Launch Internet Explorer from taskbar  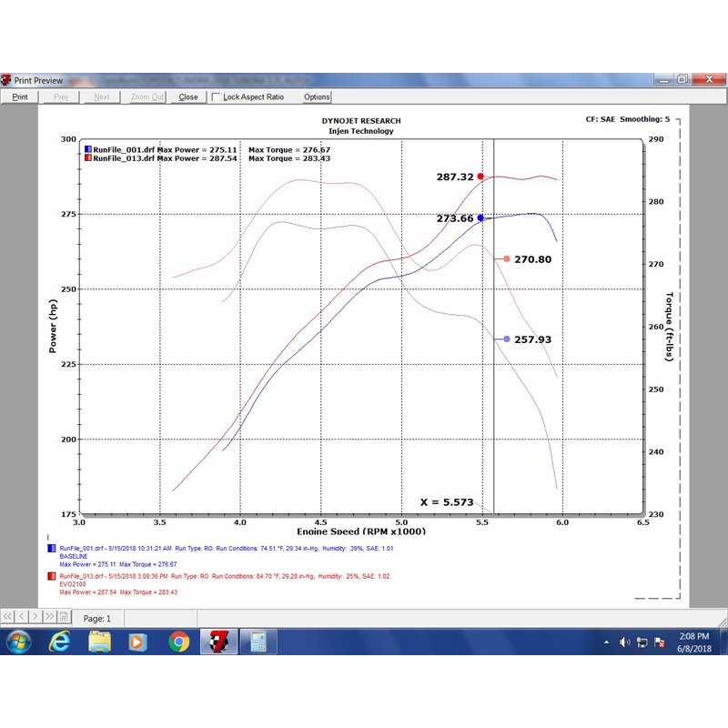coord(59,642)
